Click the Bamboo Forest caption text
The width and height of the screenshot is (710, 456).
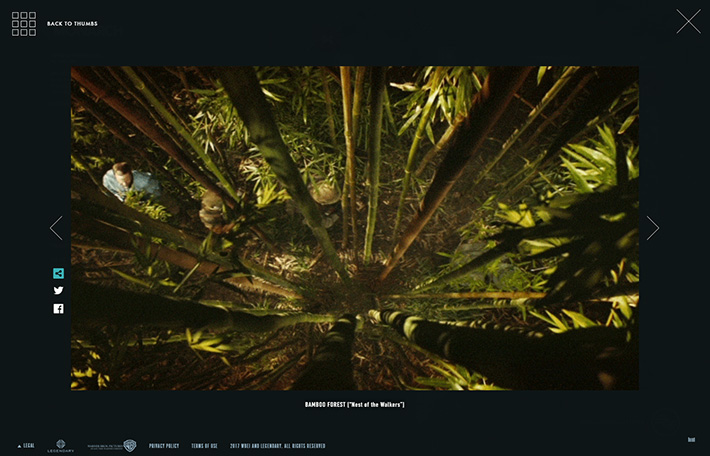355,404
